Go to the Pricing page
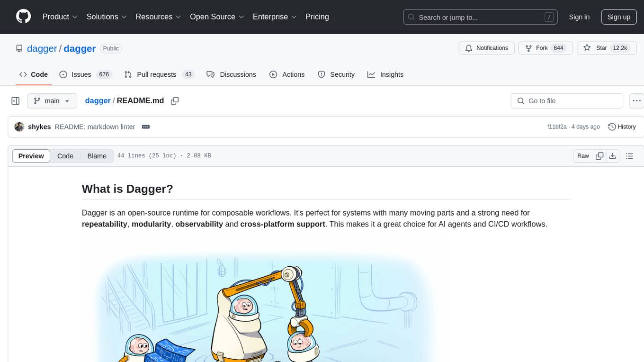The height and width of the screenshot is (362, 644). click(x=317, y=17)
